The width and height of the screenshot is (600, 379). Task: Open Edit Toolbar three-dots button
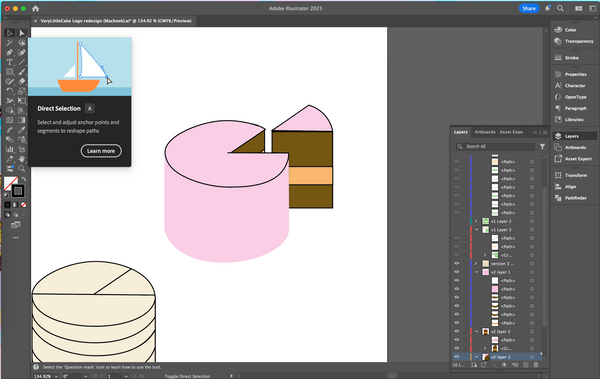(16, 238)
